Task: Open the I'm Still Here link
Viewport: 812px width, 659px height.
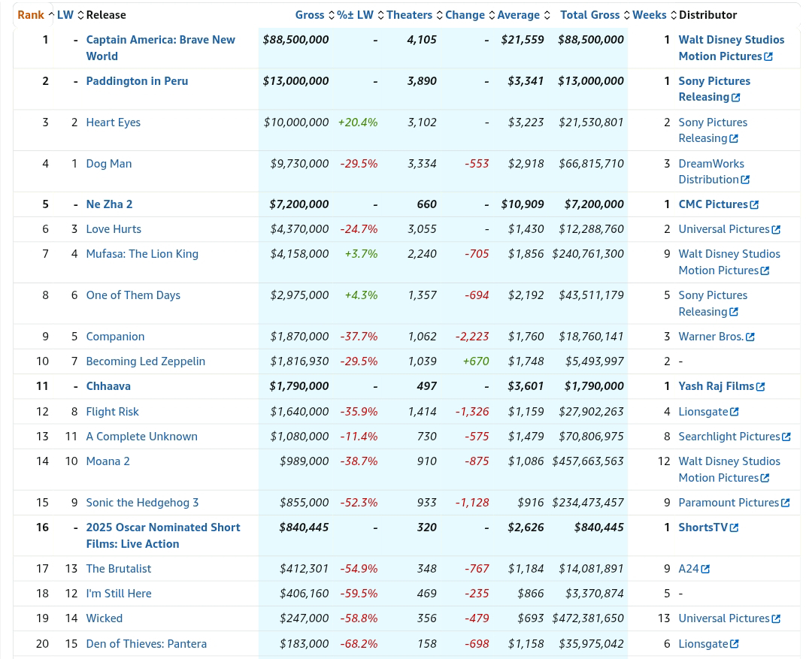Action: click(x=119, y=594)
